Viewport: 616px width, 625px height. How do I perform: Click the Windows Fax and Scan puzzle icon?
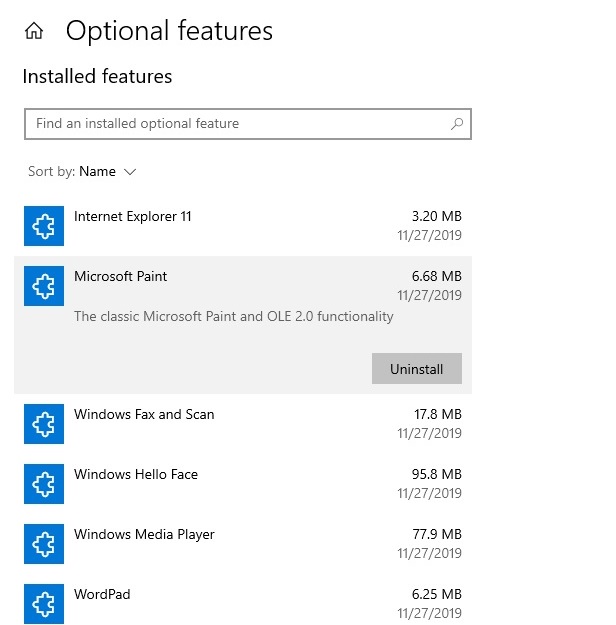[x=44, y=424]
